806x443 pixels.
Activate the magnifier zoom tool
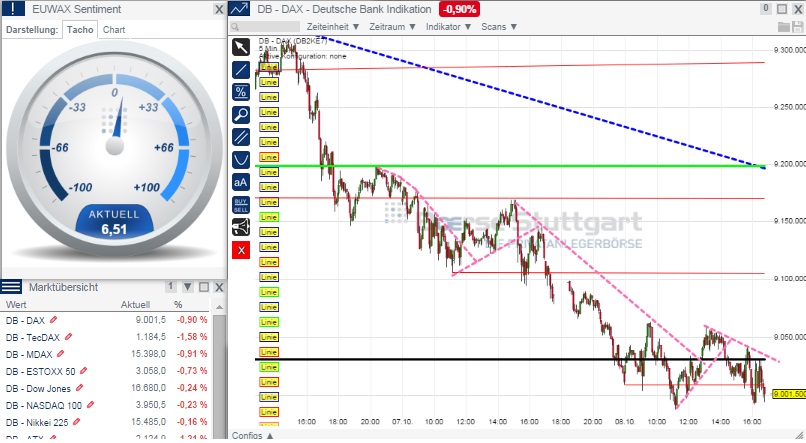click(x=241, y=115)
